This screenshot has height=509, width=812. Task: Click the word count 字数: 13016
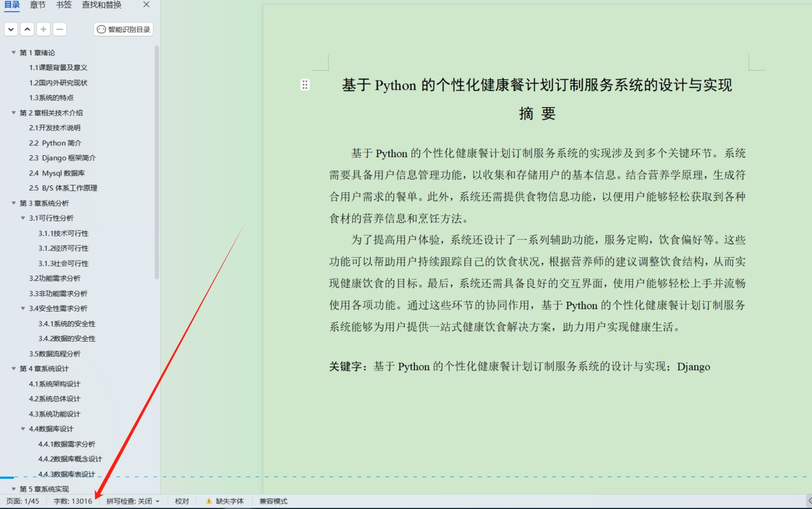pyautogui.click(x=72, y=501)
